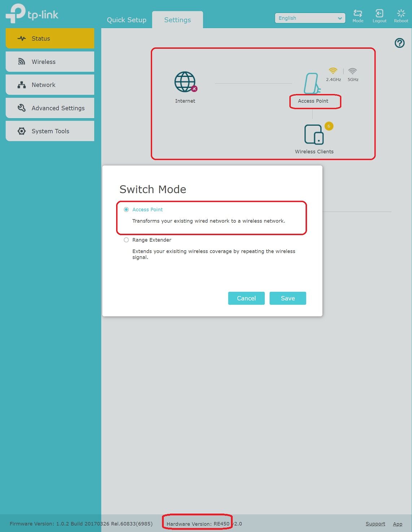Click the 2.4GHz Wi-Fi signal icon
Image resolution: width=412 pixels, height=532 pixels.
[x=333, y=71]
